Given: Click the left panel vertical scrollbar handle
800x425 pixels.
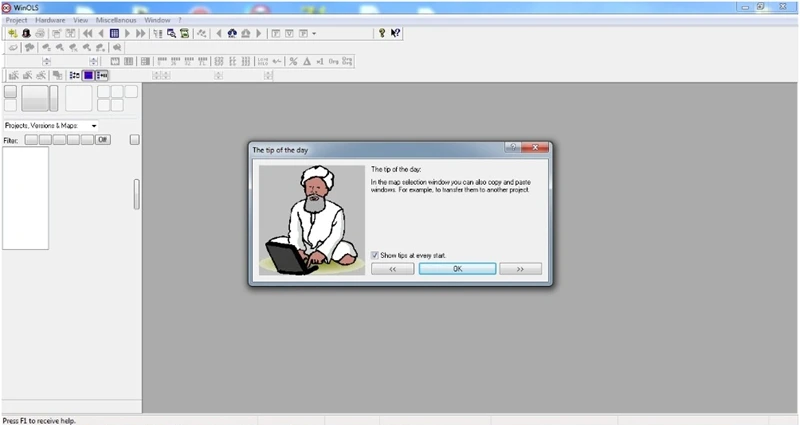Looking at the screenshot, I should pos(136,194).
